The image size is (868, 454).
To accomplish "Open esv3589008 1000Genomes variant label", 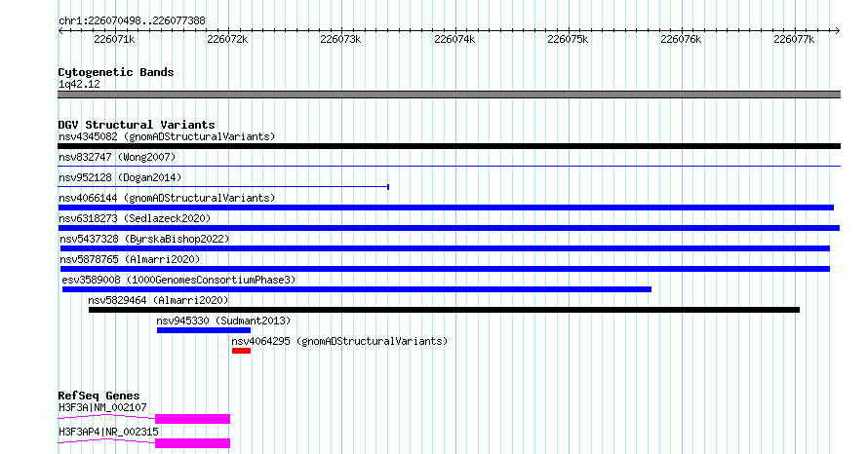I will click(x=178, y=280).
